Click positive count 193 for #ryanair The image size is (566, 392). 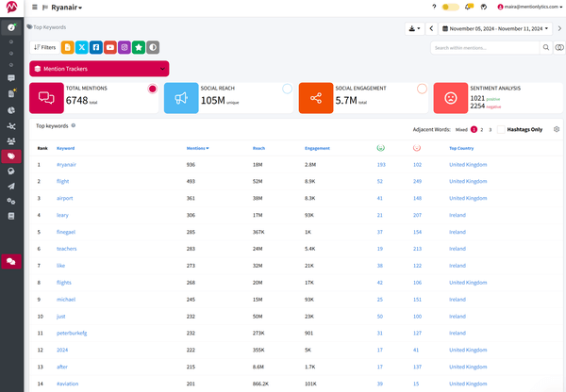tap(381, 165)
